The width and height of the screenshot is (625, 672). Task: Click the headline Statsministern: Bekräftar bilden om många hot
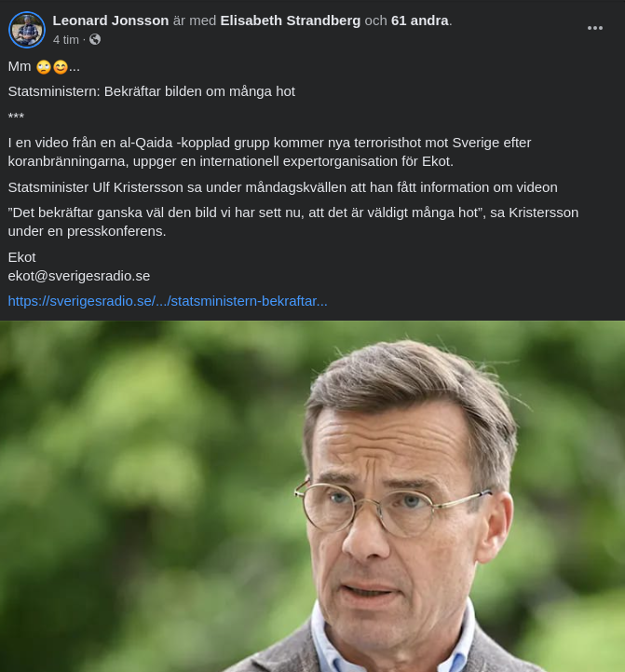tap(152, 91)
